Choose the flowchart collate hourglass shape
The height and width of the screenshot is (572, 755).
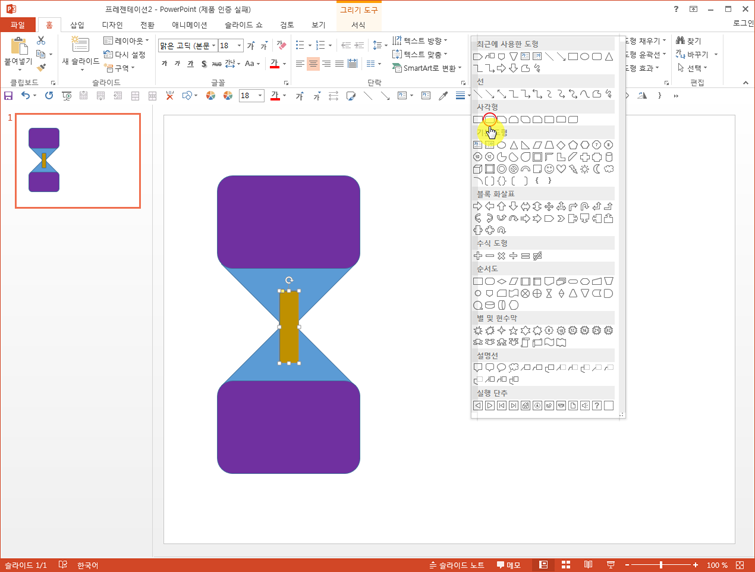click(x=549, y=293)
